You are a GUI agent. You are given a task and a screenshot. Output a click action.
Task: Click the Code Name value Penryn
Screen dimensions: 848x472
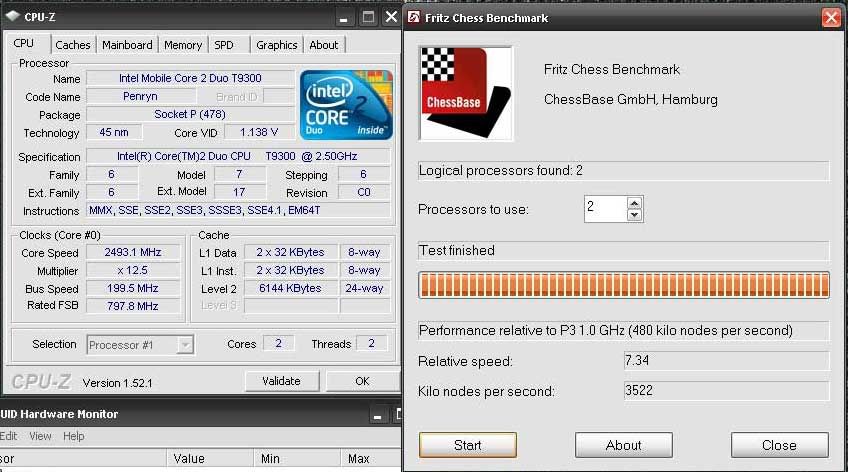[141, 96]
